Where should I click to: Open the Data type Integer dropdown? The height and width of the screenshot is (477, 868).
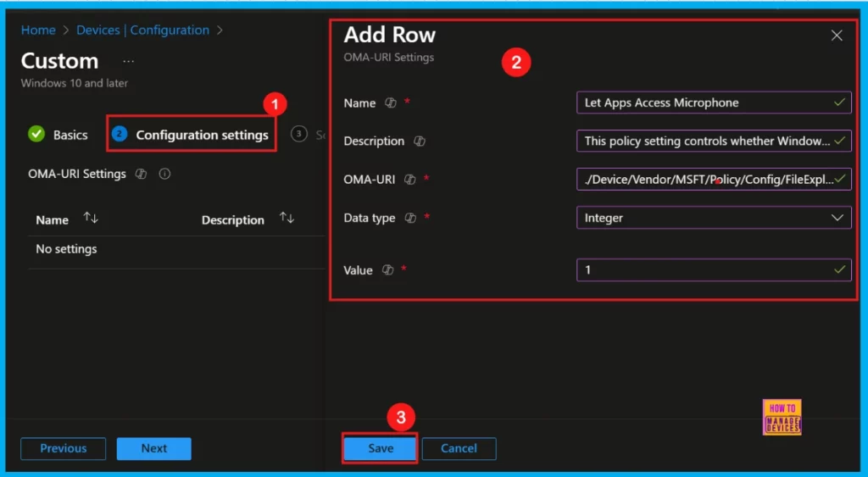pos(714,218)
